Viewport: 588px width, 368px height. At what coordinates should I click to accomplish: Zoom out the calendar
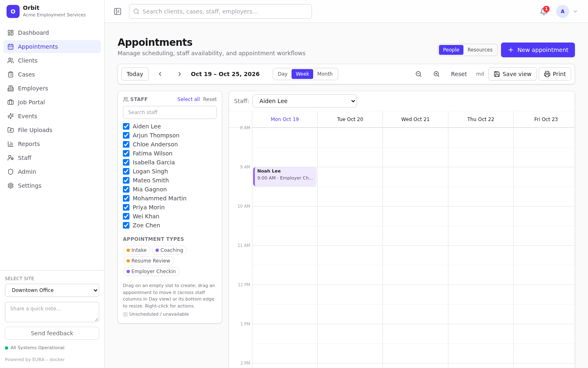click(x=419, y=74)
